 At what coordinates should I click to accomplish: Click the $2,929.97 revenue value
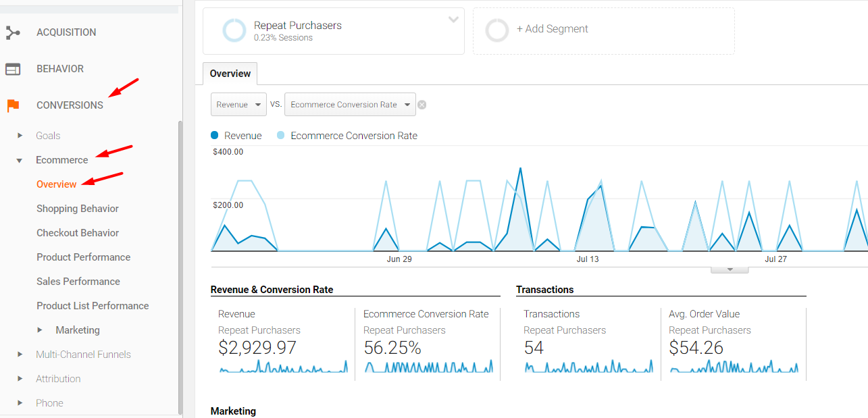(257, 348)
